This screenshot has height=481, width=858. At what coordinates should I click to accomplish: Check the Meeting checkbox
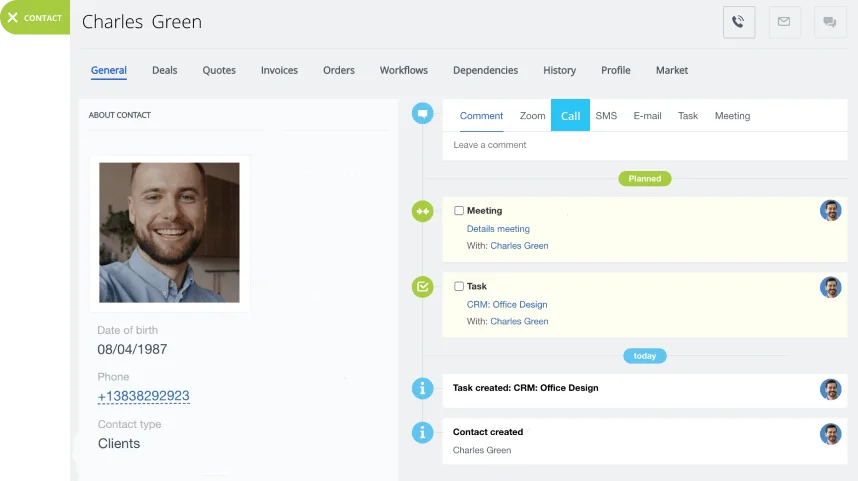(459, 211)
